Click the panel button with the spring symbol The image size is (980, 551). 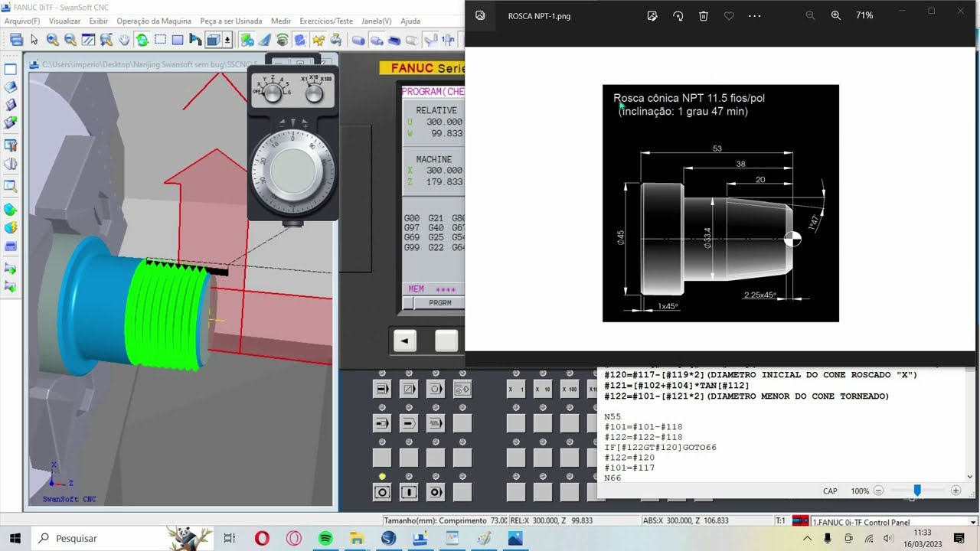pos(436,422)
